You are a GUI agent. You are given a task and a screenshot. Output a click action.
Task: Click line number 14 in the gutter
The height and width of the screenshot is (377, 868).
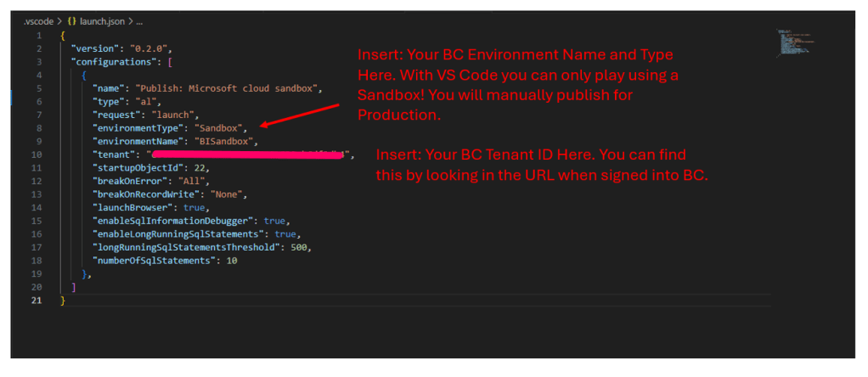37,208
